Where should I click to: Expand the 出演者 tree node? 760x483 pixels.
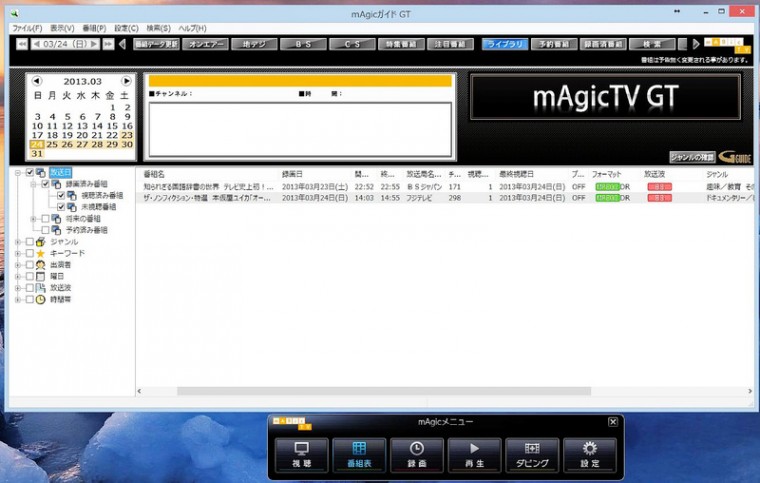click(17, 265)
